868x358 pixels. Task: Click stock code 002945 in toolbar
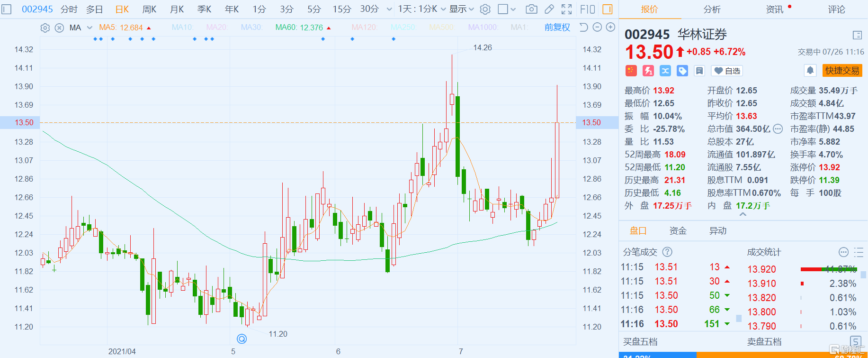click(37, 9)
